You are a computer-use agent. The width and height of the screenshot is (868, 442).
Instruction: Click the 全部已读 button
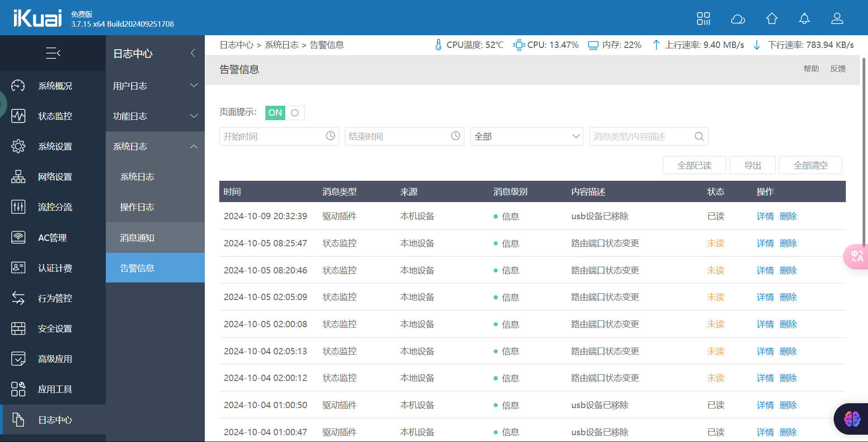pos(694,165)
